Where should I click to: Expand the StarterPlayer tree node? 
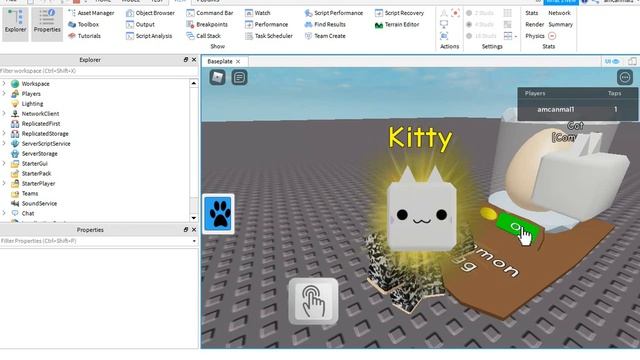(x=4, y=183)
